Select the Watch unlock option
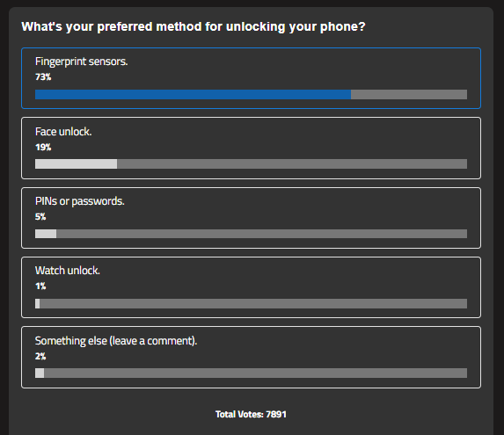Viewport: 504px width, 435px height. point(251,287)
